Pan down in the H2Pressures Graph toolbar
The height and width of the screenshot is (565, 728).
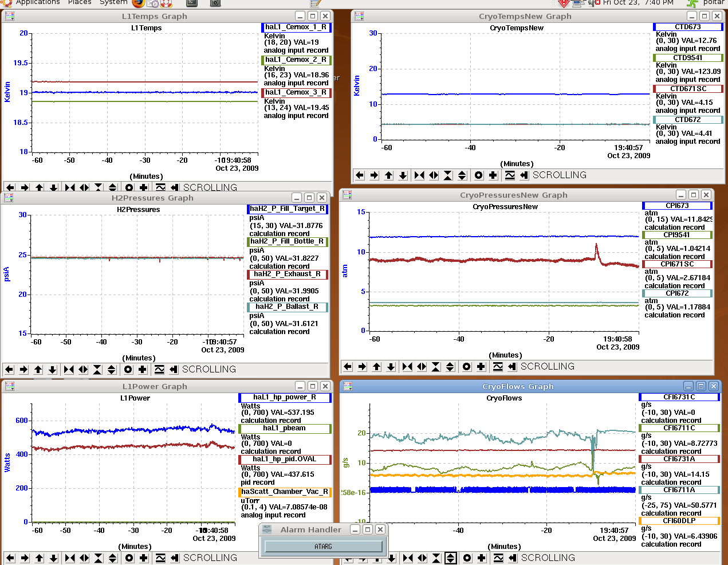[x=53, y=370]
